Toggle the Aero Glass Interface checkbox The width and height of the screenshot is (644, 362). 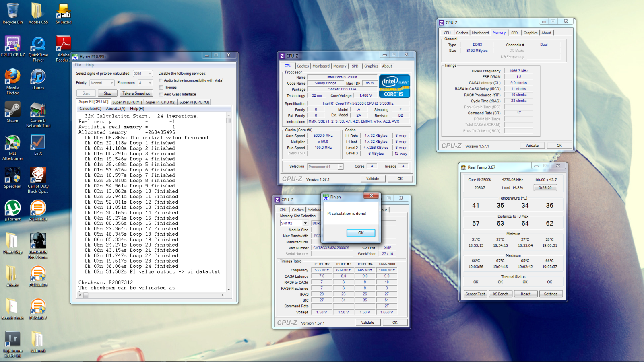point(161,94)
